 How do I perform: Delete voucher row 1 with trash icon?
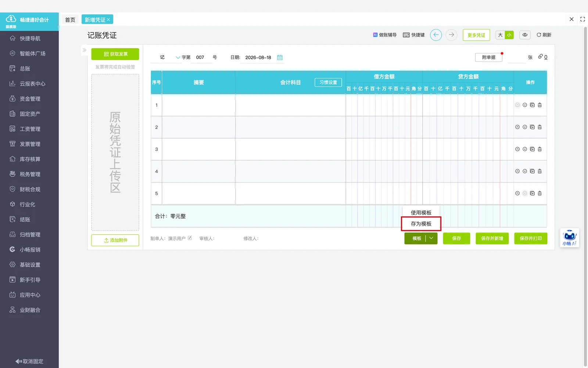539,105
